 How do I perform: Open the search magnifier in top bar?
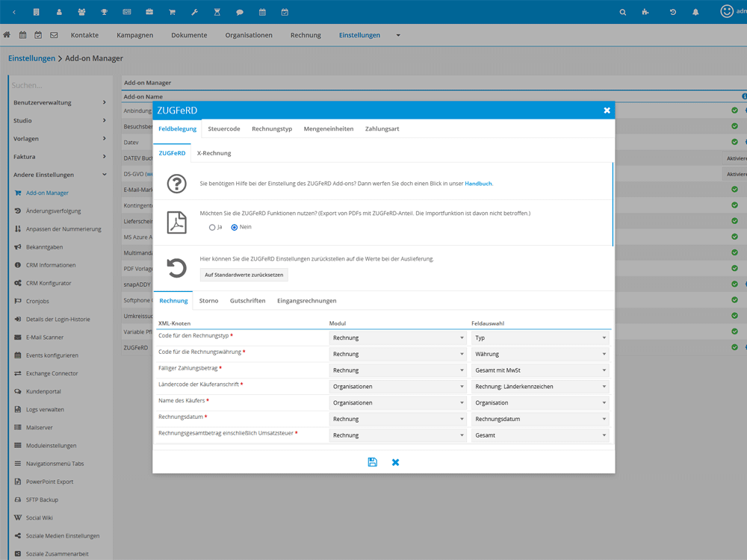[623, 12]
